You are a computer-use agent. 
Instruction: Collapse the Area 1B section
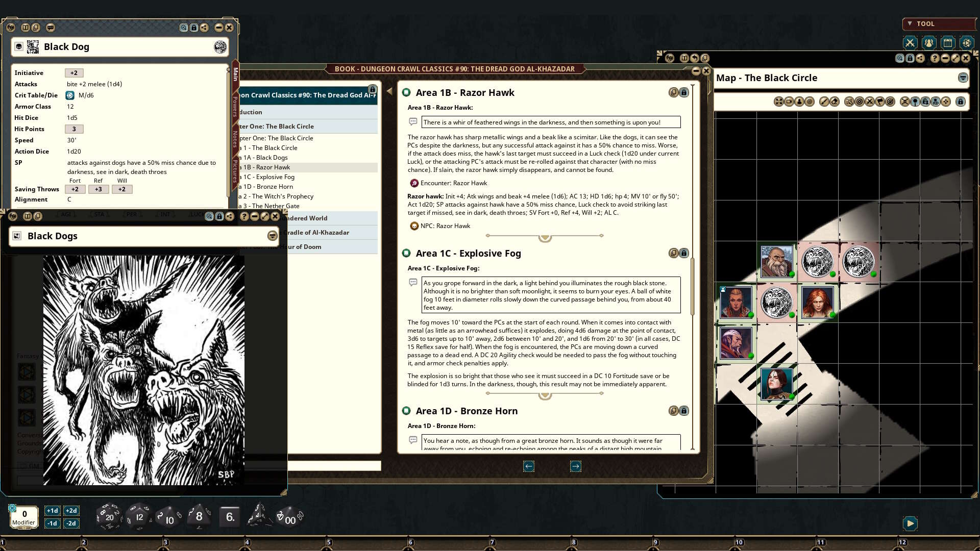tap(406, 92)
